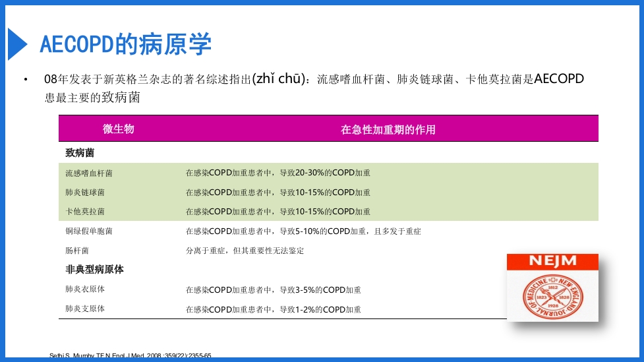The width and height of the screenshot is (644, 362).
Task: Click the cell stating 5-10% COPD exacerbations
Action: pyautogui.click(x=303, y=231)
